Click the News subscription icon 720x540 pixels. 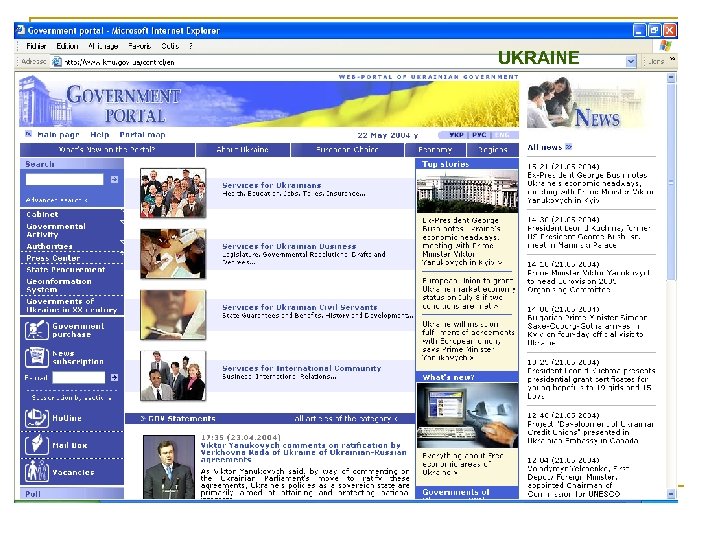(37, 357)
